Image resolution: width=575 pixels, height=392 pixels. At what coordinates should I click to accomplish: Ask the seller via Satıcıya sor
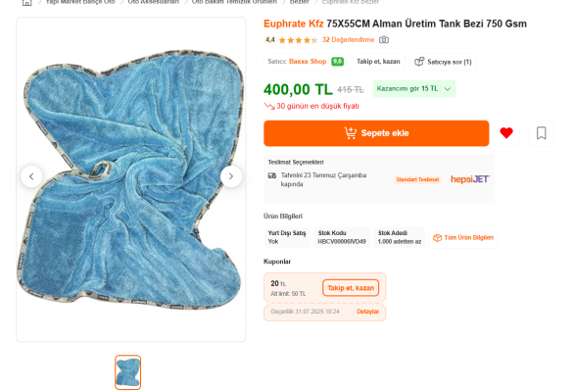[443, 62]
